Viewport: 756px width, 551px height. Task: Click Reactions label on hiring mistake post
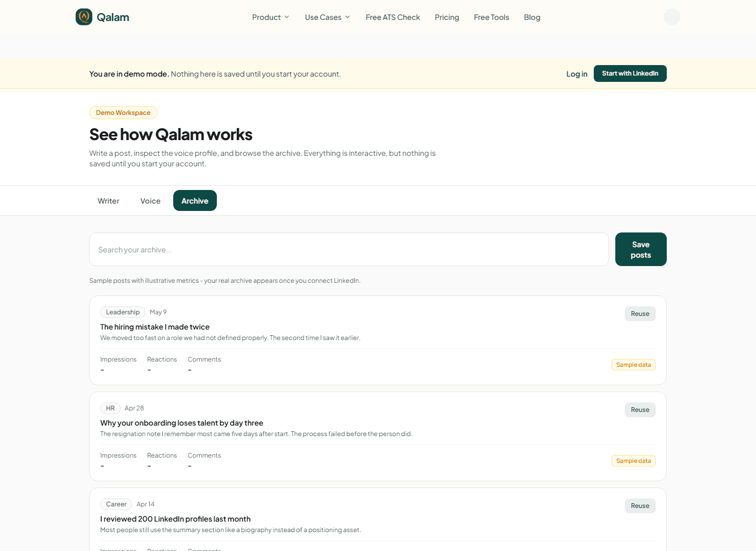162,359
